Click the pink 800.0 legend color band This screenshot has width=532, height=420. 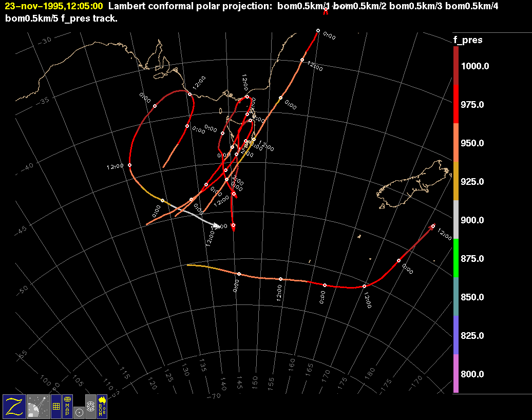tap(456, 374)
